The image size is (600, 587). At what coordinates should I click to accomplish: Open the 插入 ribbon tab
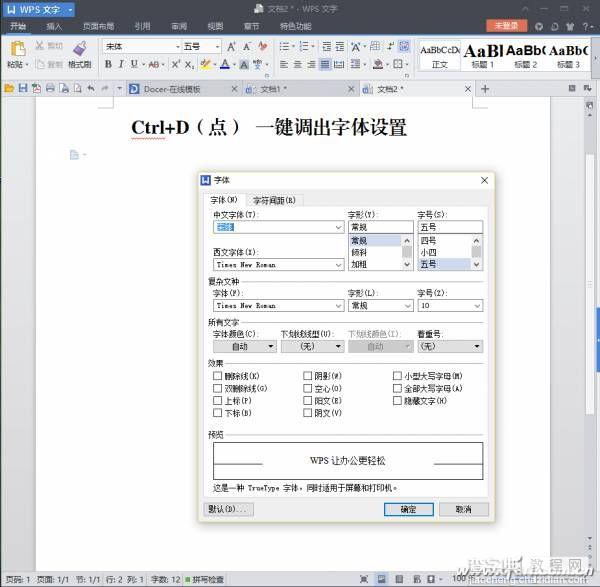pos(54,26)
